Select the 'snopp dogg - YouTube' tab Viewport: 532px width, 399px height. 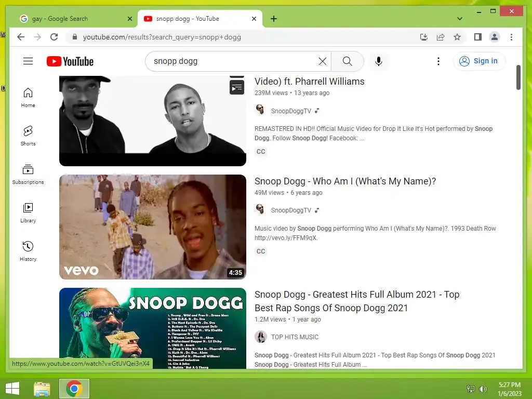coord(200,19)
